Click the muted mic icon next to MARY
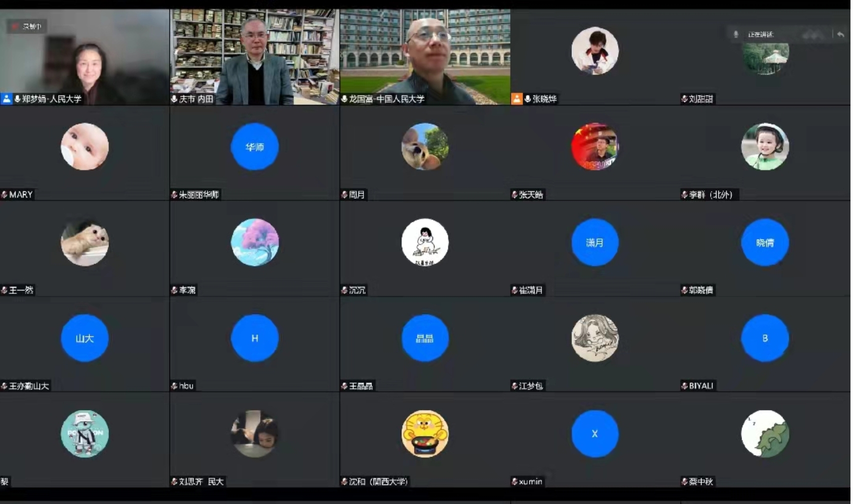 4,194
